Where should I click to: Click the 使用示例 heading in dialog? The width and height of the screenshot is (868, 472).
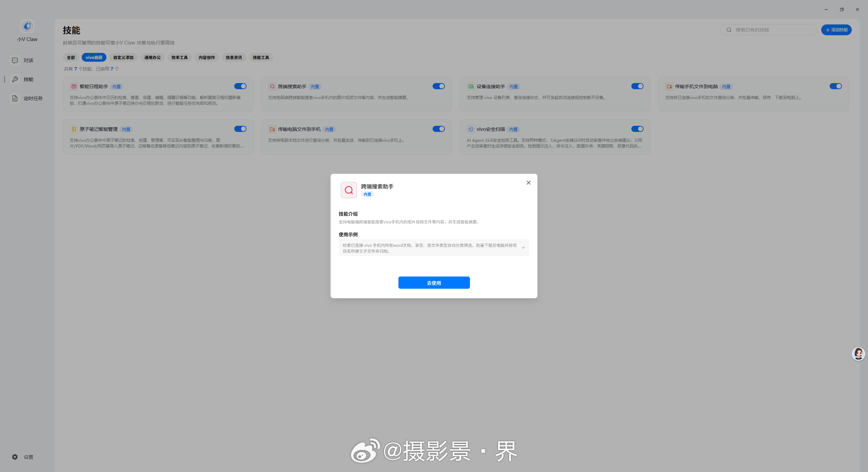(348, 235)
